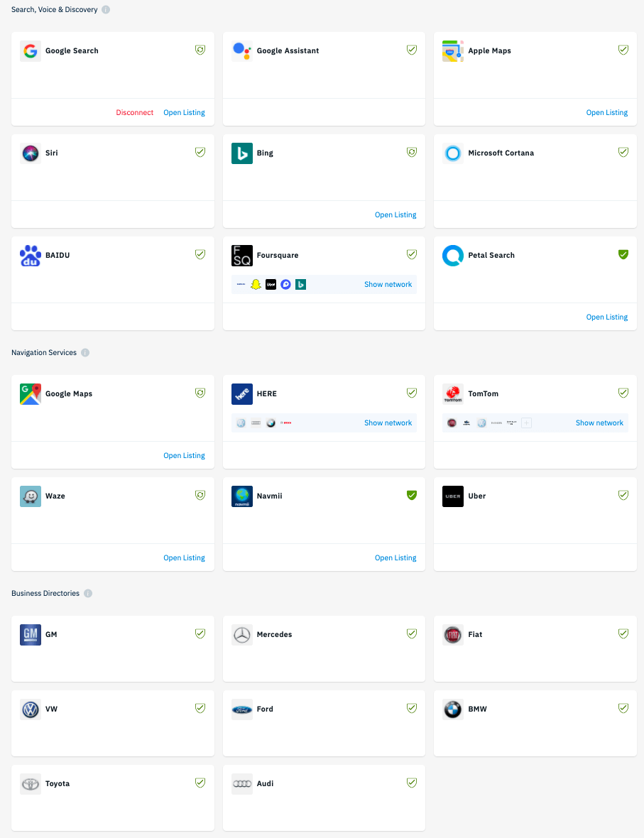Click the Navmii globe logo icon
This screenshot has height=838, width=644.
coord(242,496)
